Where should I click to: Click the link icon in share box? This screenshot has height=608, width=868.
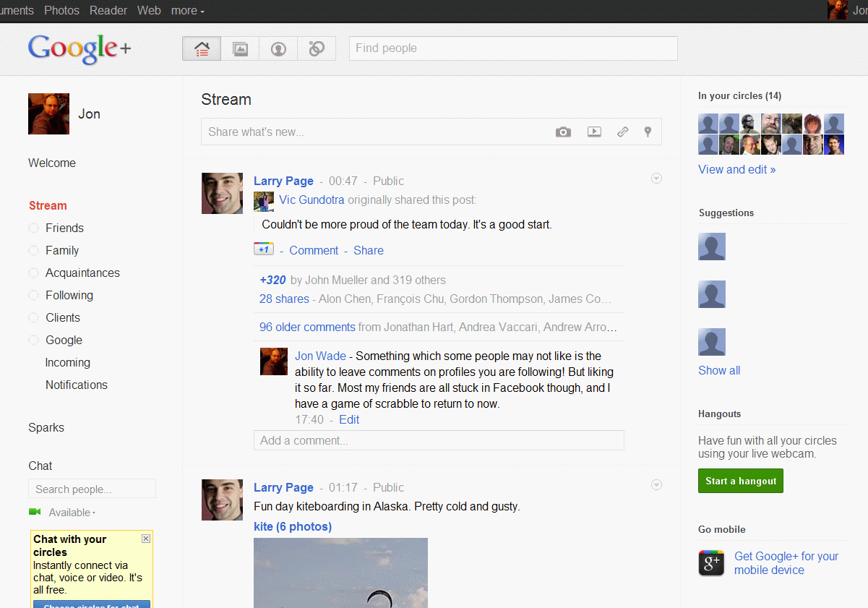(622, 132)
